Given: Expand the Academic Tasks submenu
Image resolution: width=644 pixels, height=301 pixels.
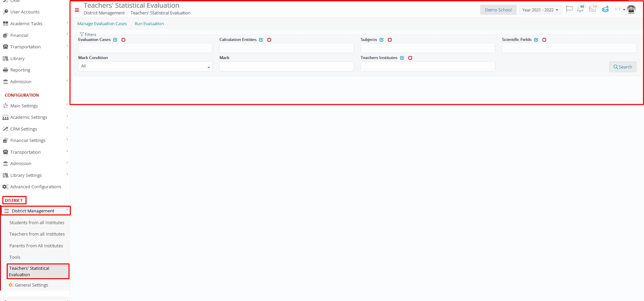Looking at the screenshot, I should tap(67, 23).
